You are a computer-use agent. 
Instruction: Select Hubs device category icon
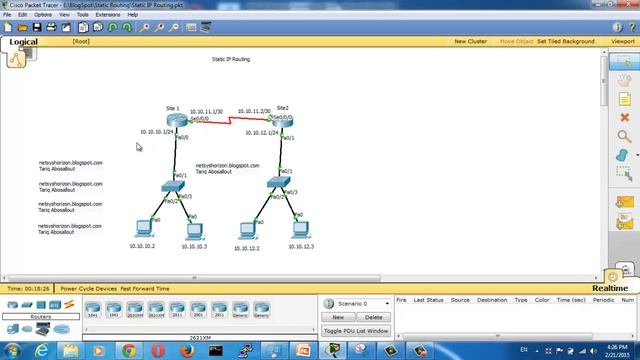[41, 305]
